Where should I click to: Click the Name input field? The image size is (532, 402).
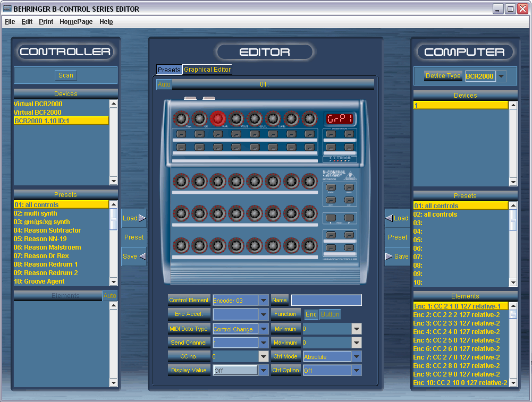[x=326, y=301]
